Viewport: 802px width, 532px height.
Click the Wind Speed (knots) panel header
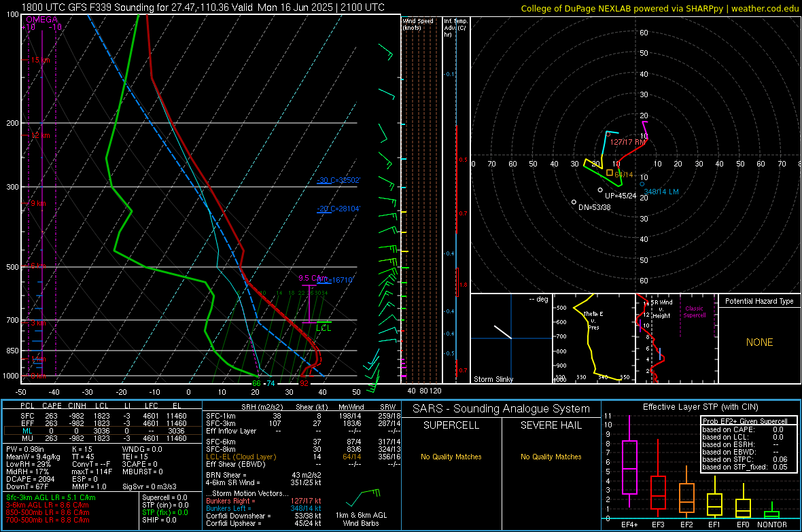tap(418, 24)
